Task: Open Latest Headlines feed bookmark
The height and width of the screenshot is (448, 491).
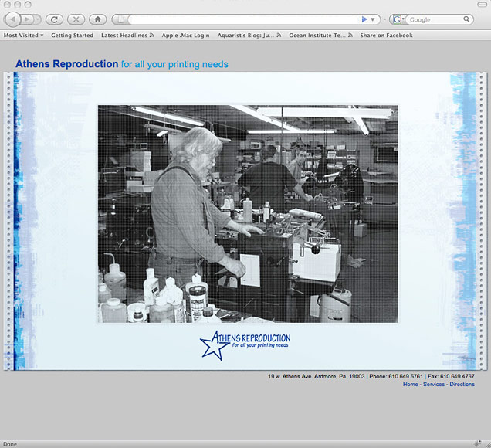Action: (x=127, y=36)
